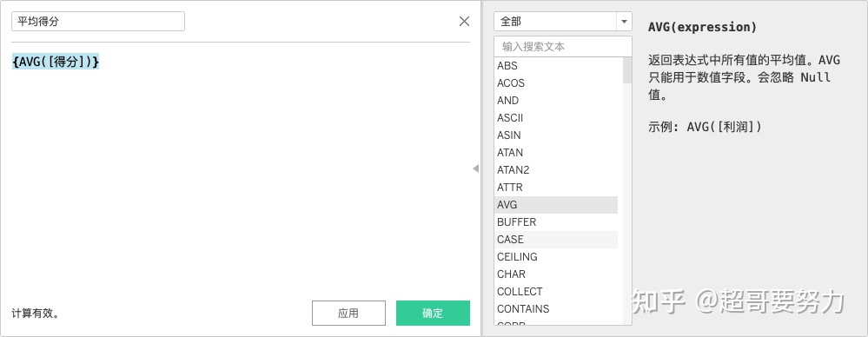Image resolution: width=868 pixels, height=337 pixels.
Task: Select the AND function
Action: click(556, 101)
